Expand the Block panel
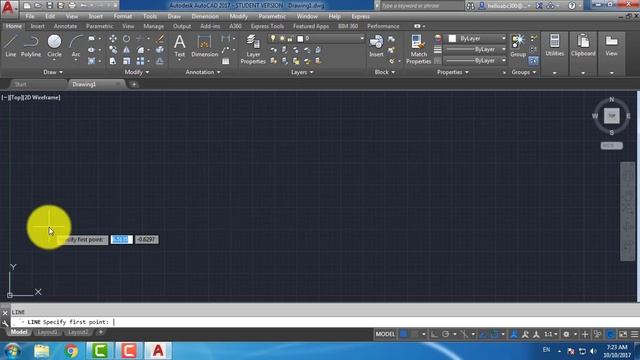640x360 pixels. pyautogui.click(x=384, y=72)
